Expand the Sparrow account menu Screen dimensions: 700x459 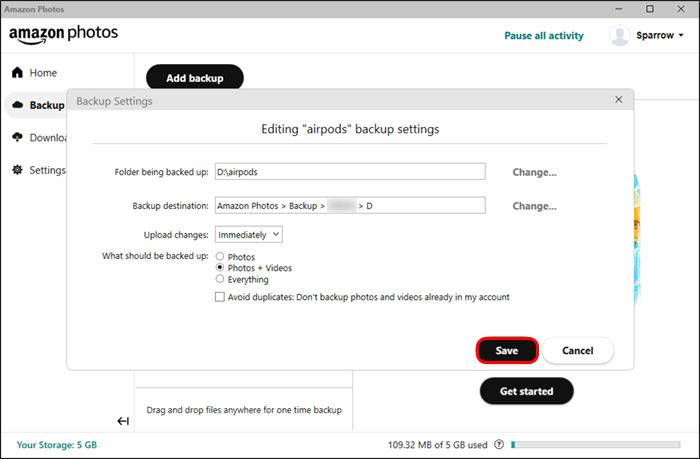click(660, 35)
